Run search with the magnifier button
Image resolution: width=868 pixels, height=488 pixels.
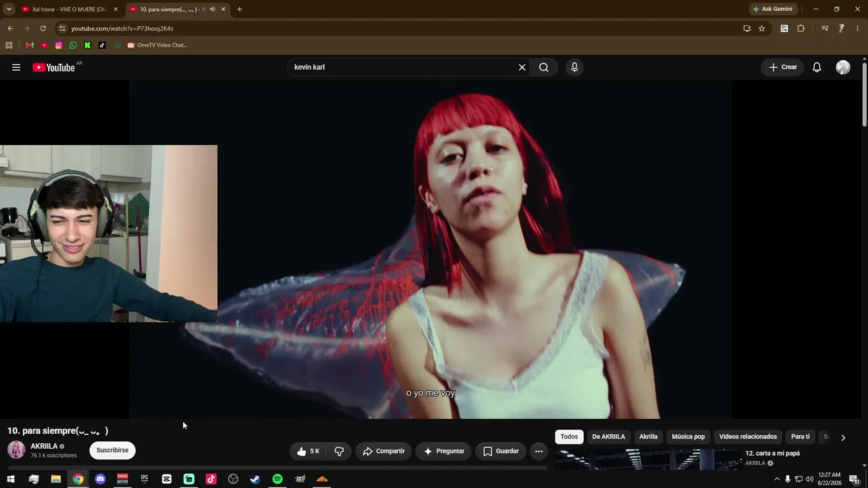[544, 67]
